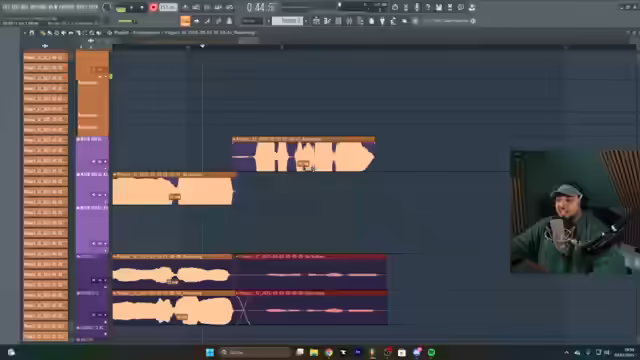
Task: Click the help question mark icon
Action: point(428,7)
